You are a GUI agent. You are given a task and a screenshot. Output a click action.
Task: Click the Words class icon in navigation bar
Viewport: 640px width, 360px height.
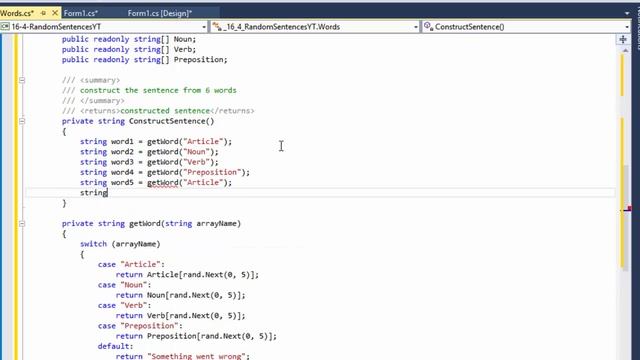(217, 27)
